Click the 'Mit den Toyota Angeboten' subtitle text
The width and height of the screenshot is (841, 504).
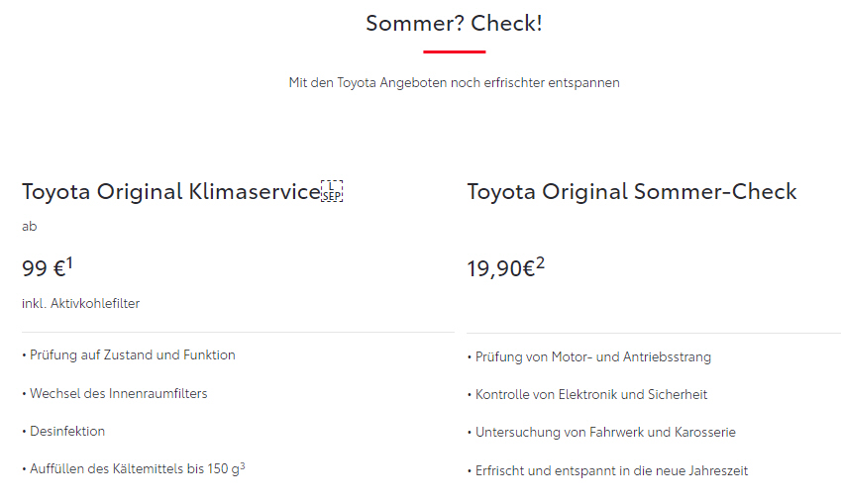pos(454,82)
